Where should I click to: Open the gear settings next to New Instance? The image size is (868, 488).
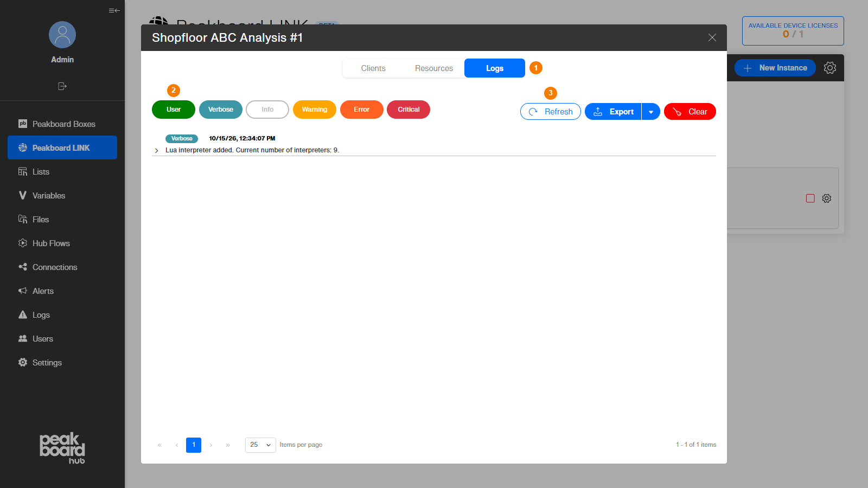(x=830, y=68)
